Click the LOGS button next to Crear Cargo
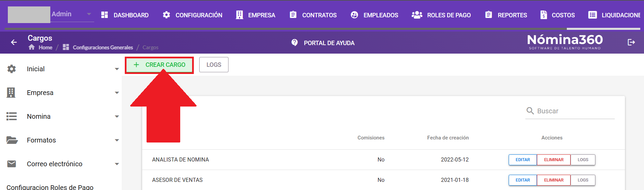This screenshot has width=644, height=190. point(214,65)
